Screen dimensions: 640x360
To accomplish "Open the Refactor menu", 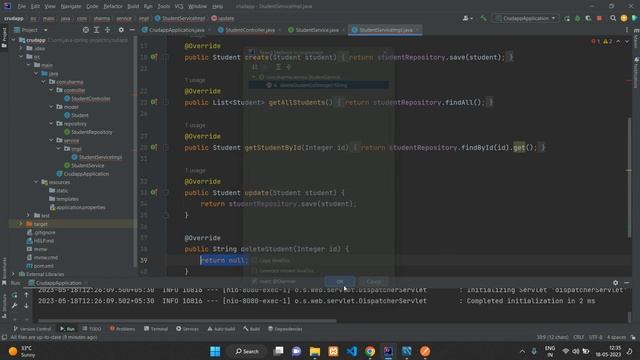I will (x=113, y=6).
